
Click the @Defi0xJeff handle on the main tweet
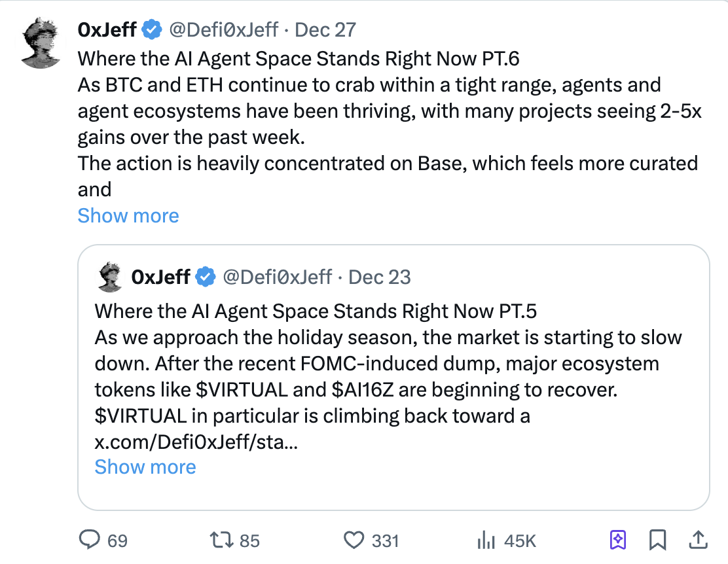[x=224, y=29]
